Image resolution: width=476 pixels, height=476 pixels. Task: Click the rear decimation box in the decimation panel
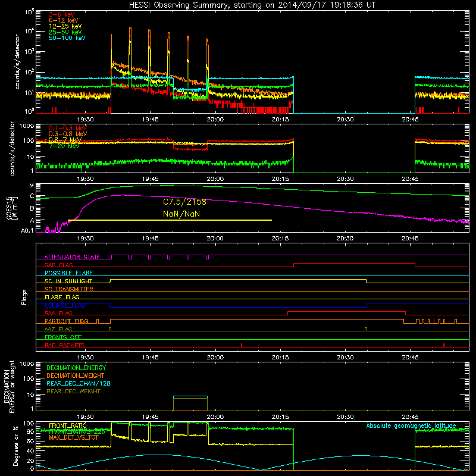pyautogui.click(x=190, y=403)
